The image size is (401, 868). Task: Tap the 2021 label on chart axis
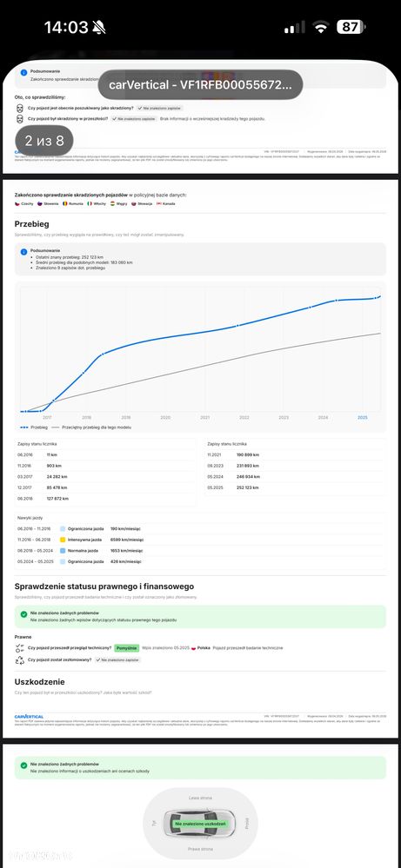pos(205,417)
